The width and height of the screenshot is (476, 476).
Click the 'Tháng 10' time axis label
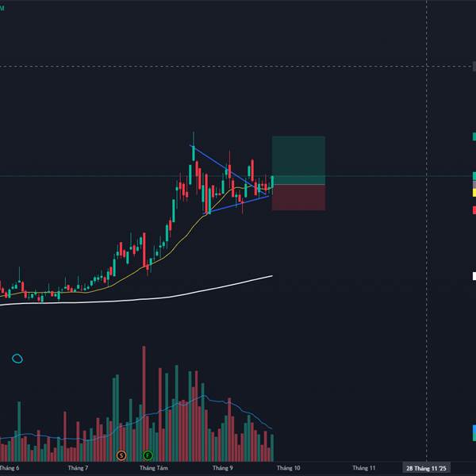coord(289,468)
